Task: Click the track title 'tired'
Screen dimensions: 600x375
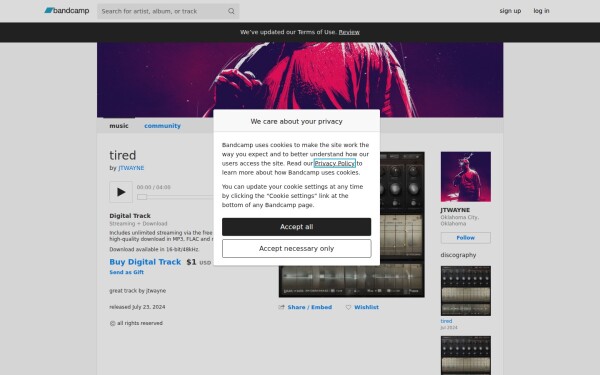Action: point(122,155)
